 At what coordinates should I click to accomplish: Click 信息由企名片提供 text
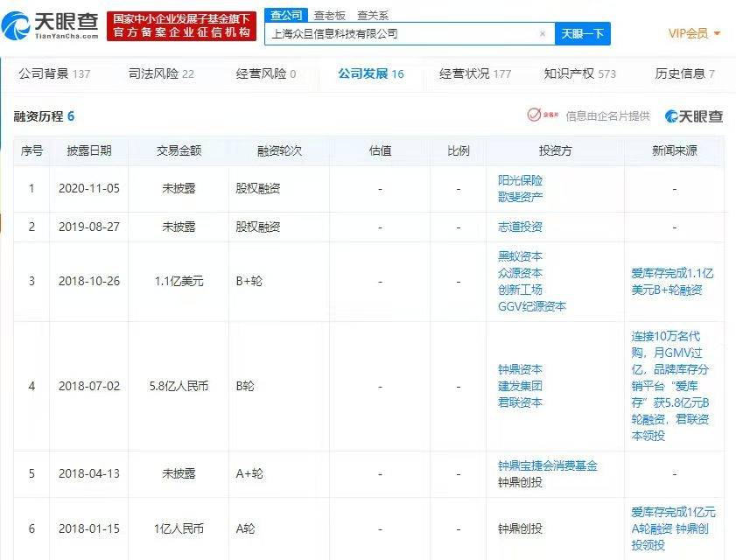pos(608,116)
